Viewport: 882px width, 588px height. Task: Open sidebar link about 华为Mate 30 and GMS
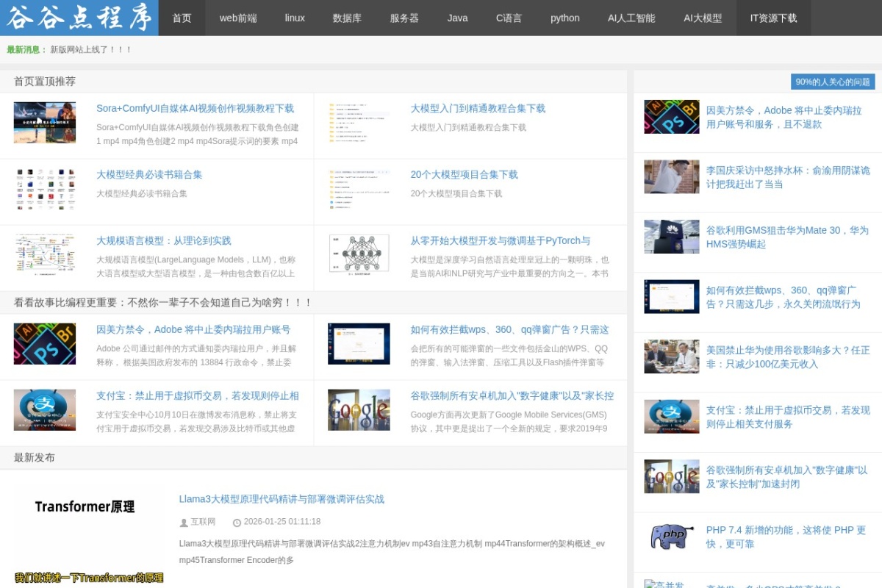pyautogui.click(x=787, y=237)
